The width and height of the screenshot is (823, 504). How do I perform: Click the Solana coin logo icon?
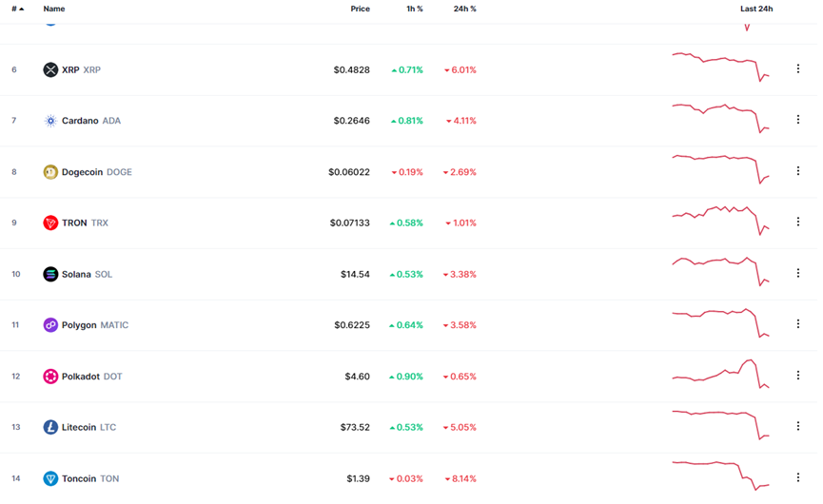click(50, 275)
